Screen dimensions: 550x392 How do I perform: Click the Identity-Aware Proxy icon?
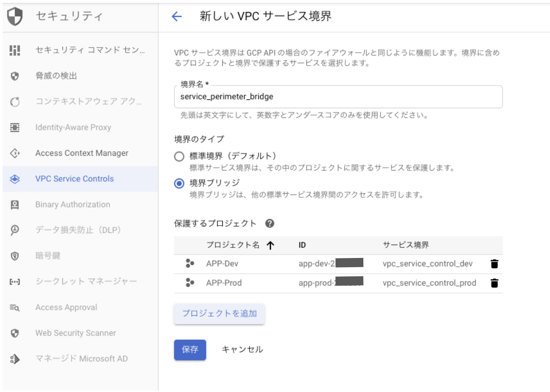click(x=15, y=128)
